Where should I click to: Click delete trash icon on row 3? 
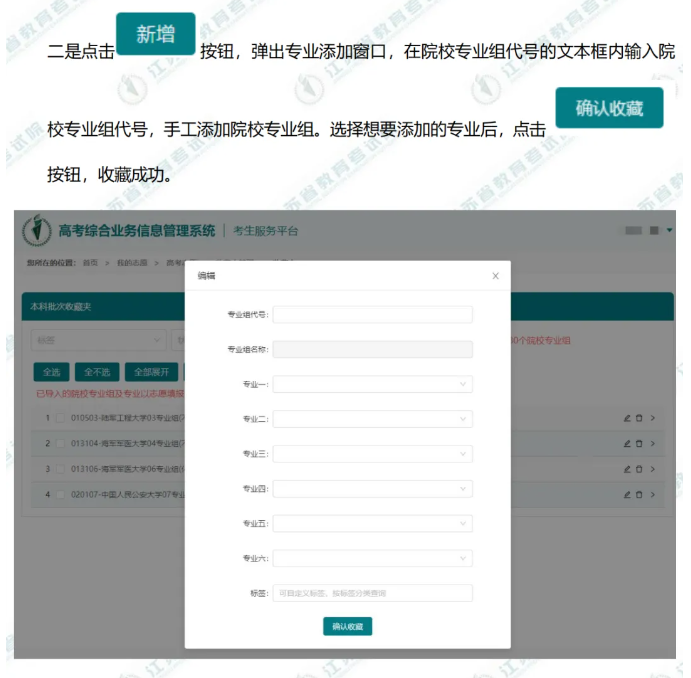click(x=639, y=469)
